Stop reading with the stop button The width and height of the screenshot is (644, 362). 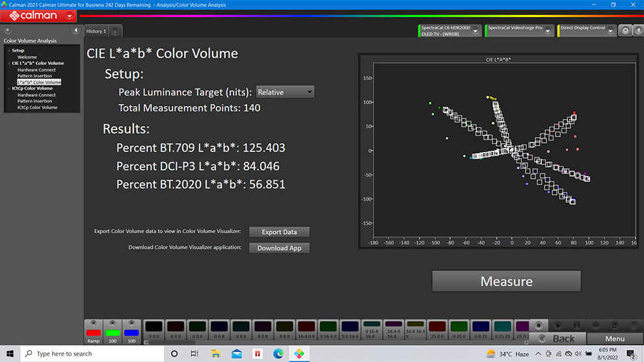click(539, 326)
